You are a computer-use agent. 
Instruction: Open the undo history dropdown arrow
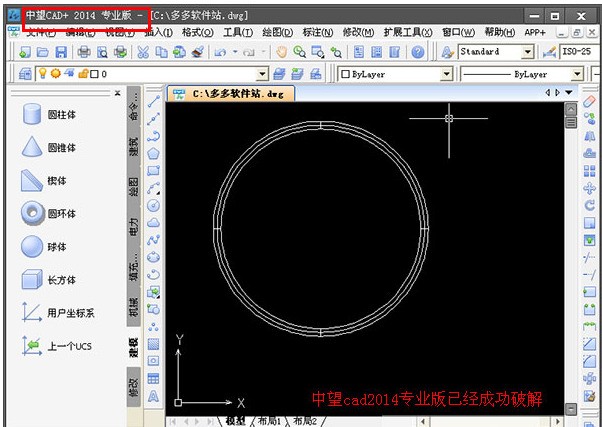coord(235,51)
